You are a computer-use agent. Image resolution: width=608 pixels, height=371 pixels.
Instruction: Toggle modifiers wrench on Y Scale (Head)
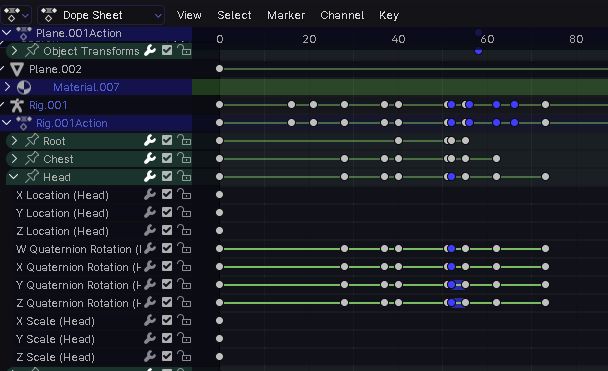point(150,338)
